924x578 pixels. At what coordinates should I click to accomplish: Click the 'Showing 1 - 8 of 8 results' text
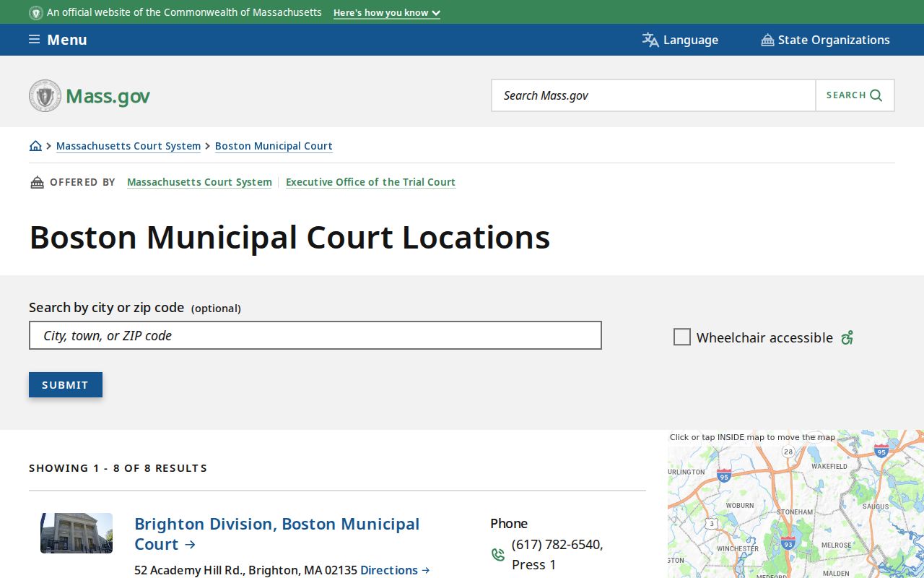(118, 468)
